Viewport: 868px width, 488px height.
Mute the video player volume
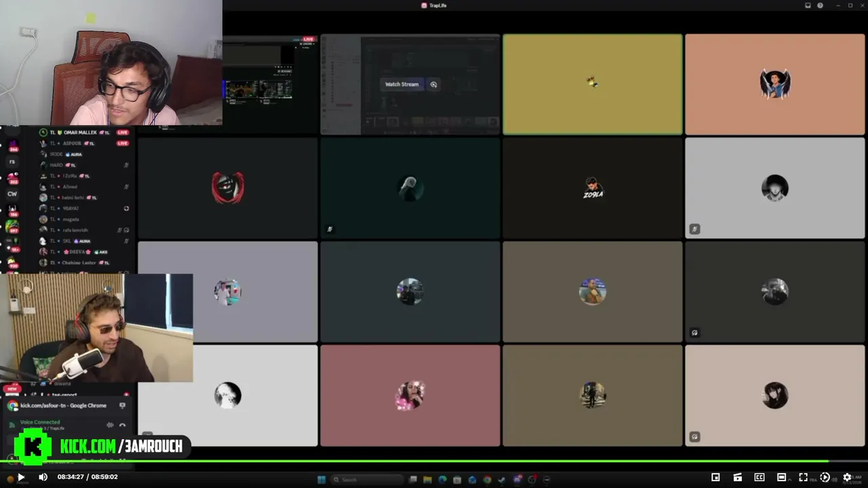pyautogui.click(x=43, y=477)
